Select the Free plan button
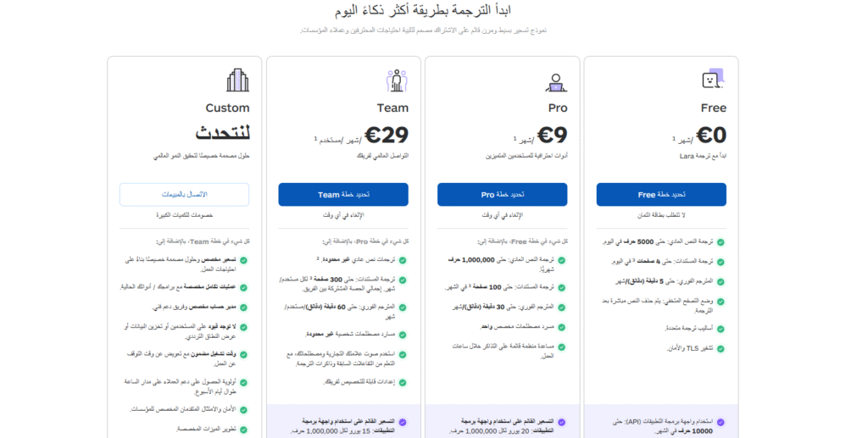 [x=661, y=195]
